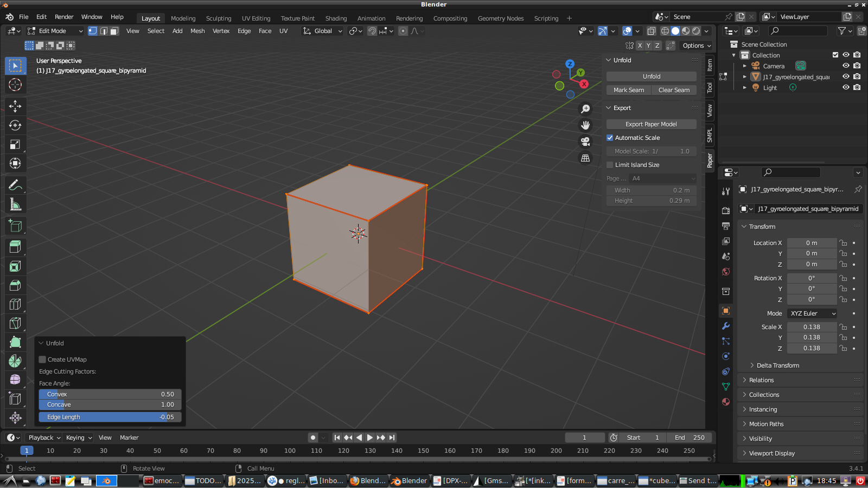Switch to the UV Editing workspace tab
Screen dimensions: 868x488
coord(256,18)
